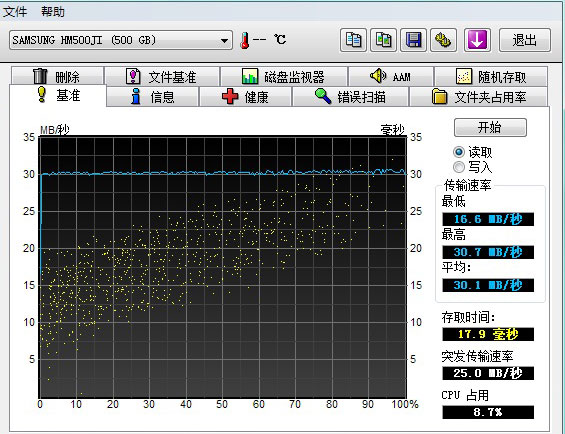565x434 pixels.
Task: Click the save screenshot floppy disk icon
Action: pyautogui.click(x=413, y=40)
